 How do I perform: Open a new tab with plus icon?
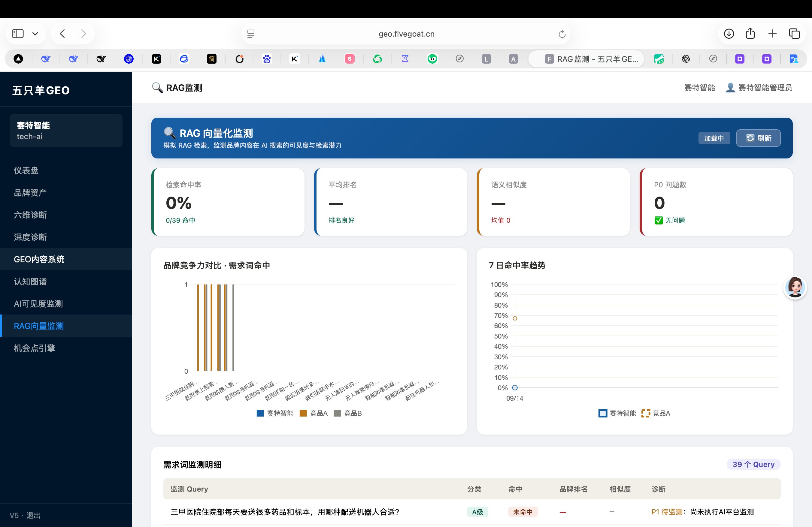[772, 33]
